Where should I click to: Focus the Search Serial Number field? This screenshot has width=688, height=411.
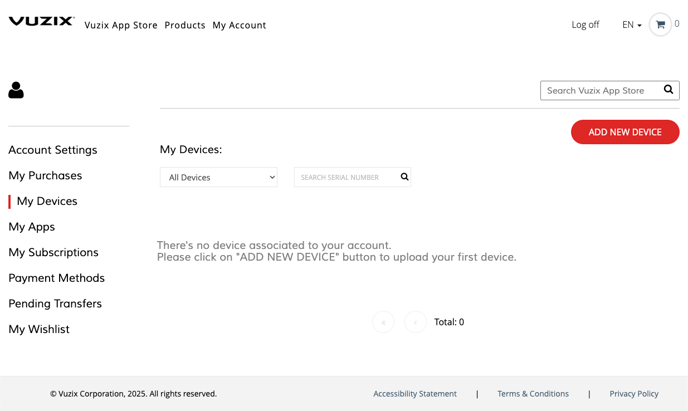tap(347, 177)
